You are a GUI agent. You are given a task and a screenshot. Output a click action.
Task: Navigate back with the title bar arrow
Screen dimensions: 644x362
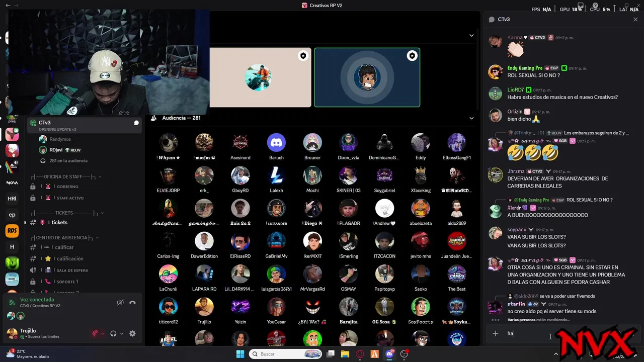(7, 5)
